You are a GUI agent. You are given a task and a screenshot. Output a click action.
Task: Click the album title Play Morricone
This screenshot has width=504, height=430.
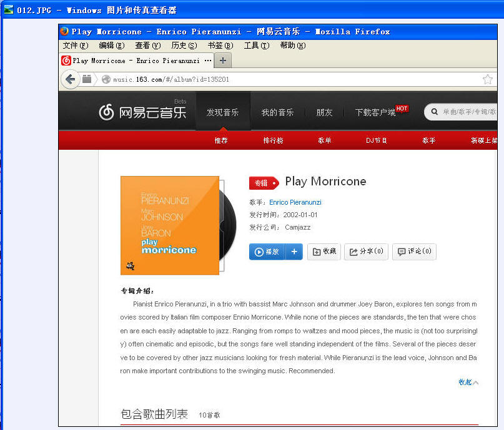325,182
